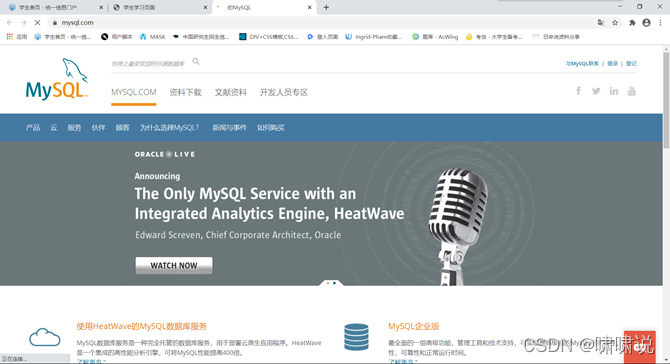Go forward in browser history
670x364 pixels.
coord(24,23)
